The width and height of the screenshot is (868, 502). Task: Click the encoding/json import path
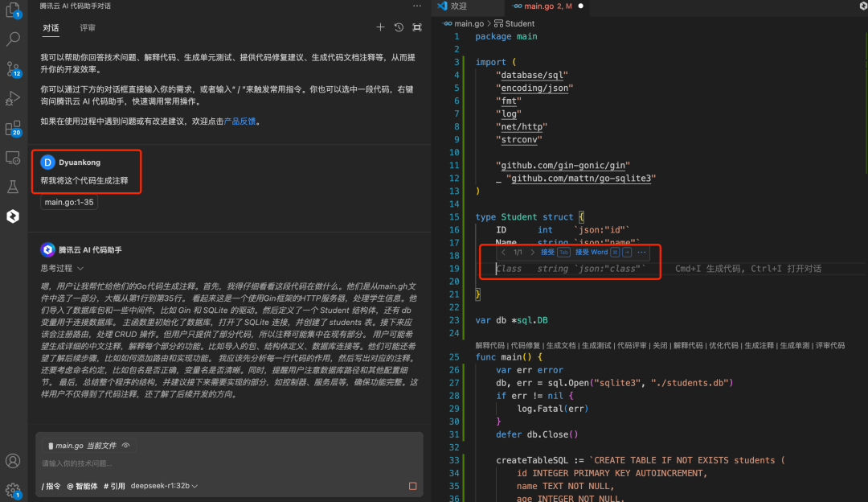[534, 88]
